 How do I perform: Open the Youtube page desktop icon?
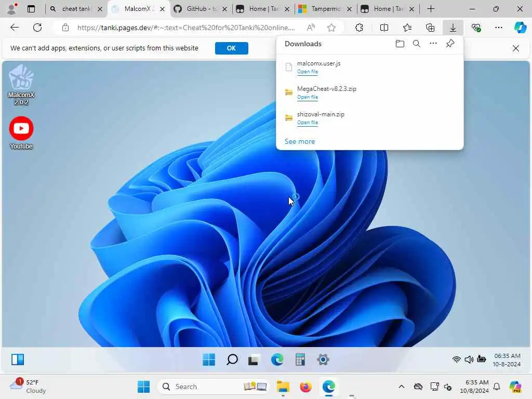[x=21, y=133]
